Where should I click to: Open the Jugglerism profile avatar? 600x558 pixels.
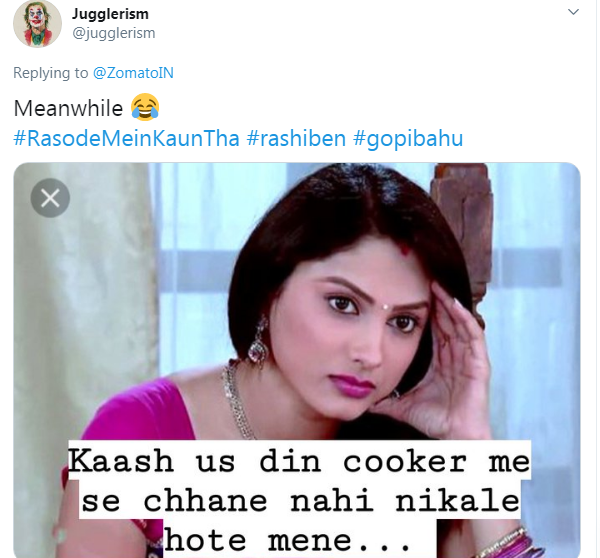click(38, 23)
